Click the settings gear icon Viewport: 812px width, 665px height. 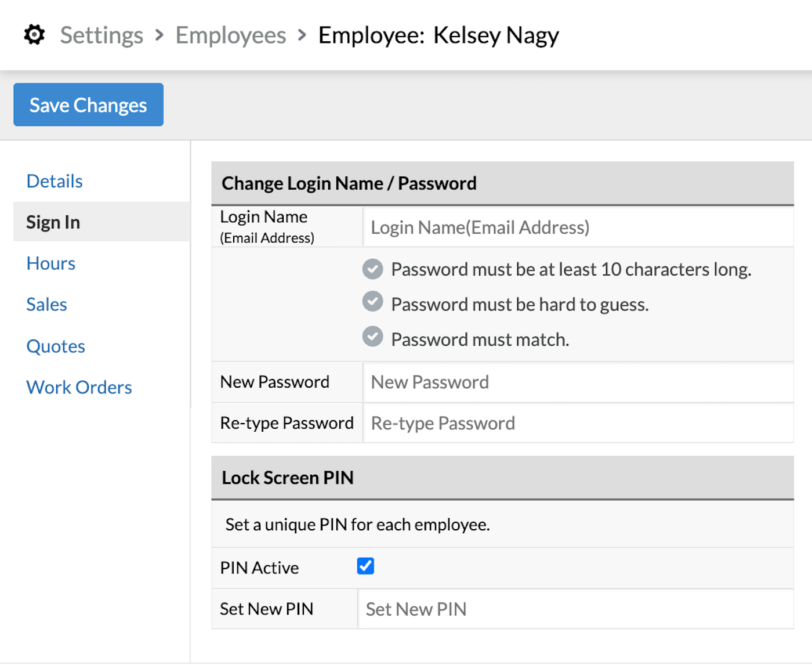pos(34,35)
